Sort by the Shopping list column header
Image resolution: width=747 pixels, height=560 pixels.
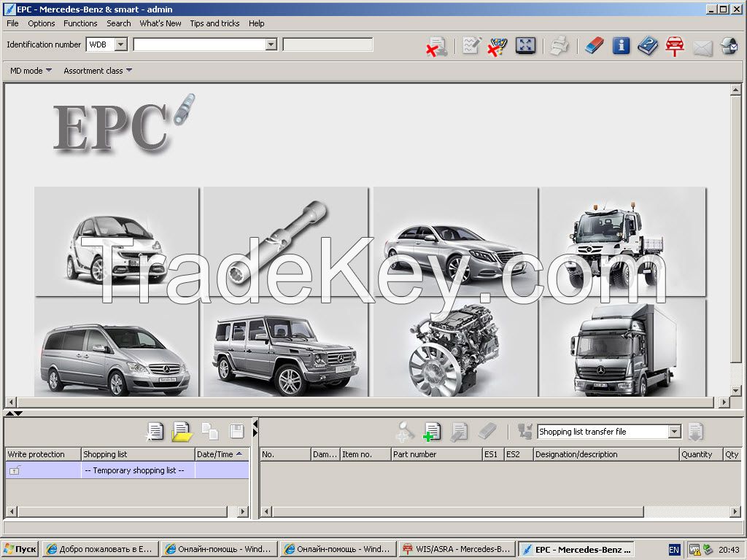138,454
